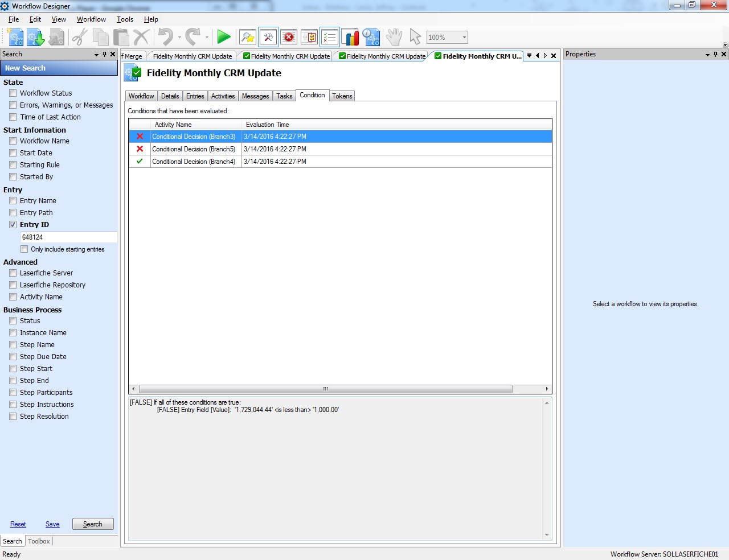Open the File menu
The width and height of the screenshot is (729, 560).
click(x=14, y=19)
